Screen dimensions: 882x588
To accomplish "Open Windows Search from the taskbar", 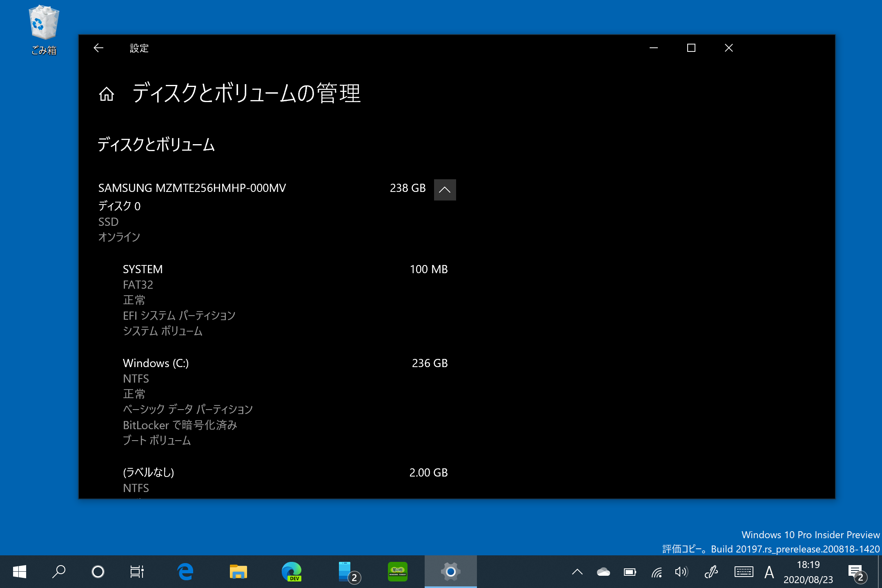I will [58, 572].
